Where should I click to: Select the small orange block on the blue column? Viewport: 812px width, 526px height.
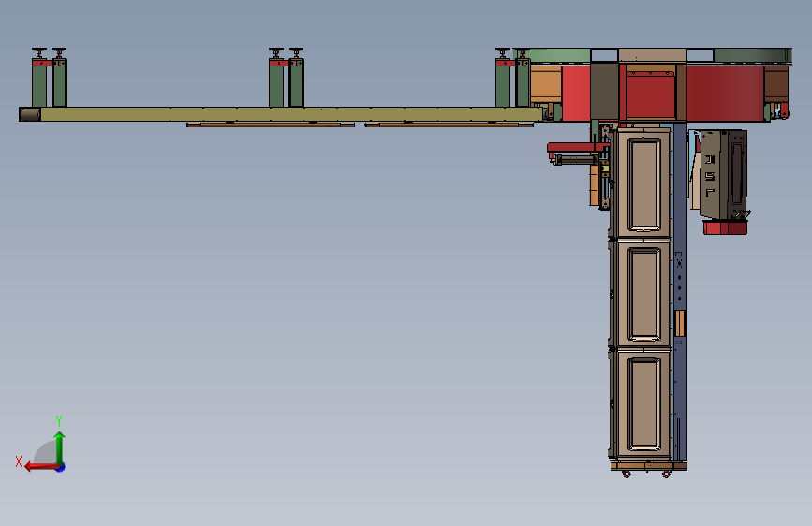(680, 324)
